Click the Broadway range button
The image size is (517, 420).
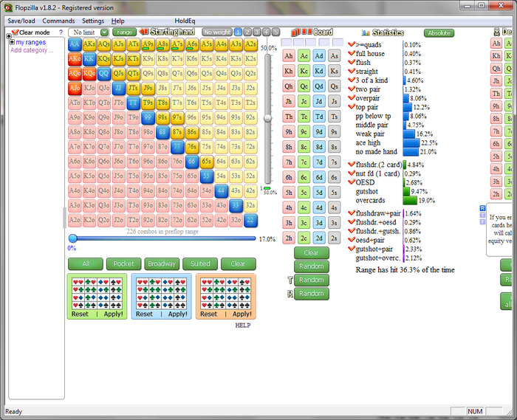click(162, 264)
